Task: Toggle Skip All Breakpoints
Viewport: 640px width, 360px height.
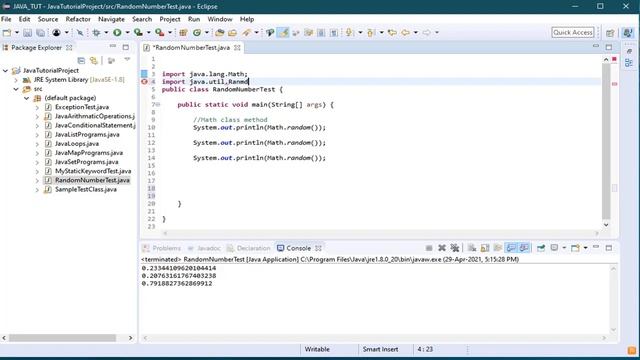Action: pyautogui.click(x=80, y=33)
